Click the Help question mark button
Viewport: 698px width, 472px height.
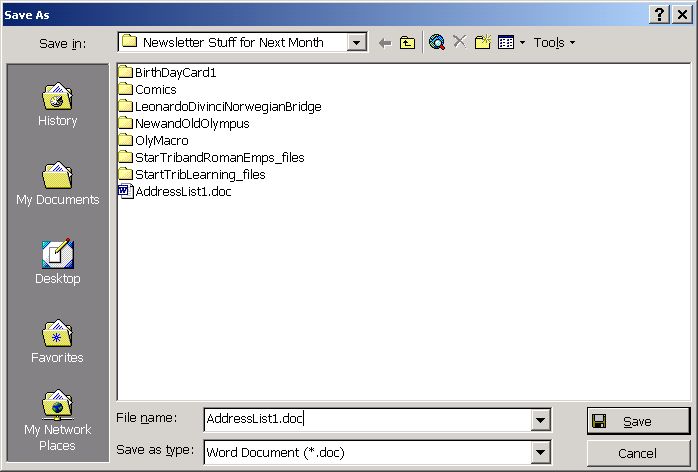point(659,13)
